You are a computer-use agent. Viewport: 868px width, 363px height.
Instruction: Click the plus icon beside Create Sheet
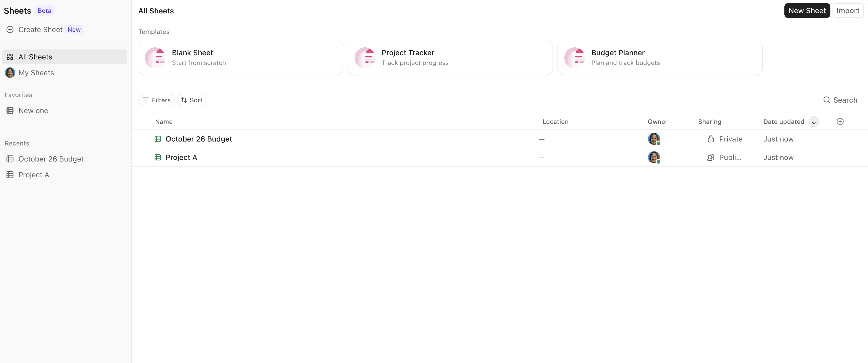click(10, 30)
